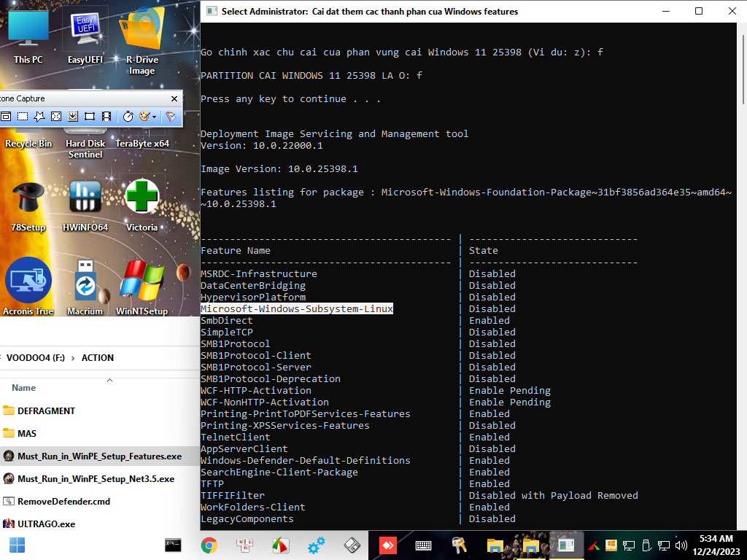The image size is (747, 560).
Task: Click TelnetClient feature name in console
Action: [x=236, y=437]
